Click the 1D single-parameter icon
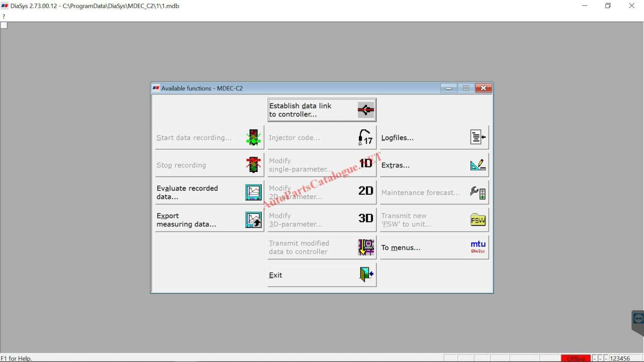 (365, 165)
